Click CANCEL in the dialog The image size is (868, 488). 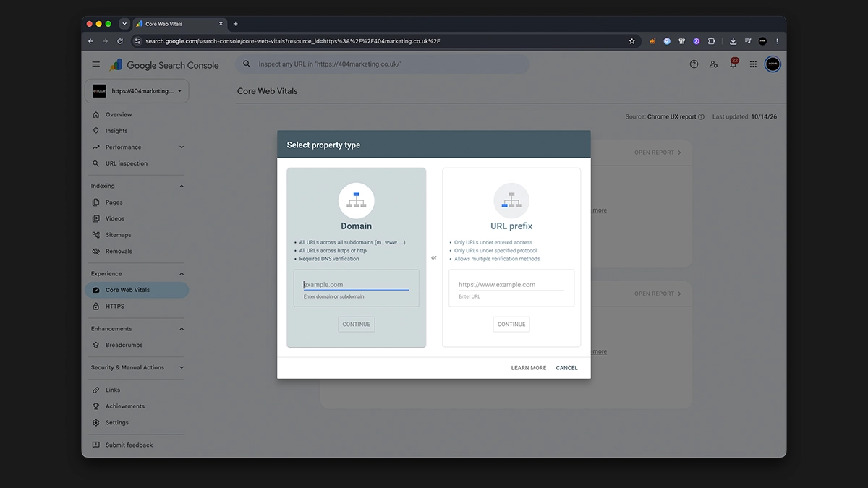pyautogui.click(x=567, y=368)
